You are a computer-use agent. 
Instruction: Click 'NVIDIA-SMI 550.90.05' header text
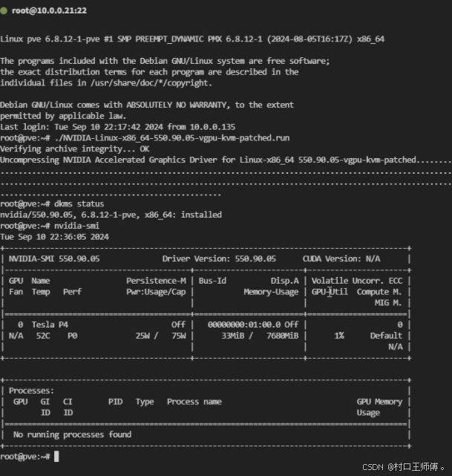(54, 259)
